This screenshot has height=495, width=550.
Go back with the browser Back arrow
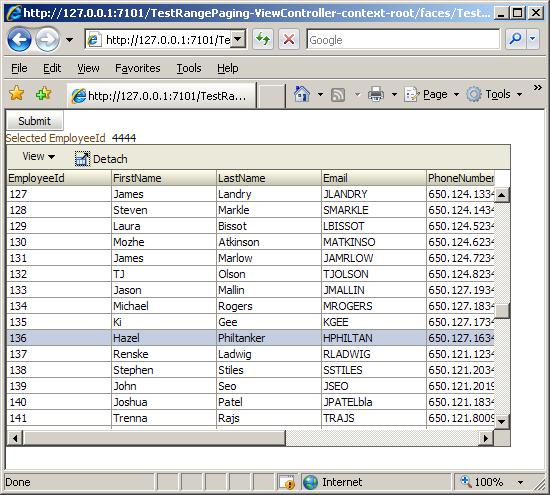[19, 40]
